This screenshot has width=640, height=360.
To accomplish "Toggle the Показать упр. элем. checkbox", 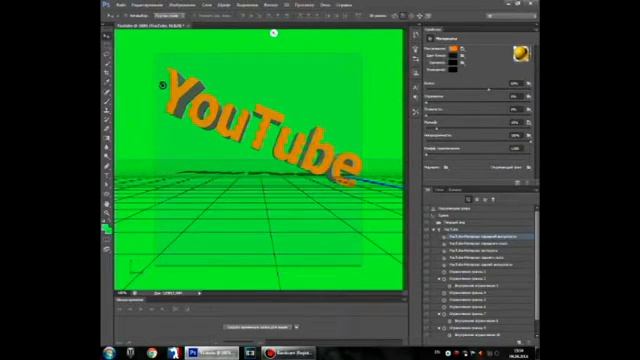I will point(195,16).
